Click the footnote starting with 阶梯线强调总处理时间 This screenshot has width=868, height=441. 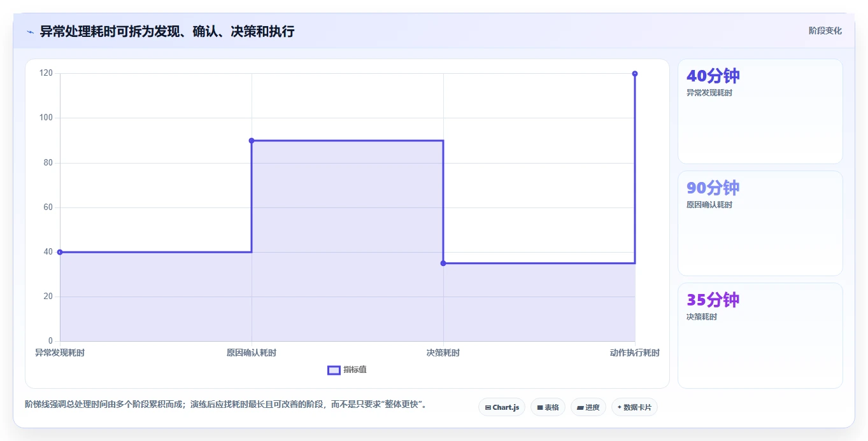(225, 404)
